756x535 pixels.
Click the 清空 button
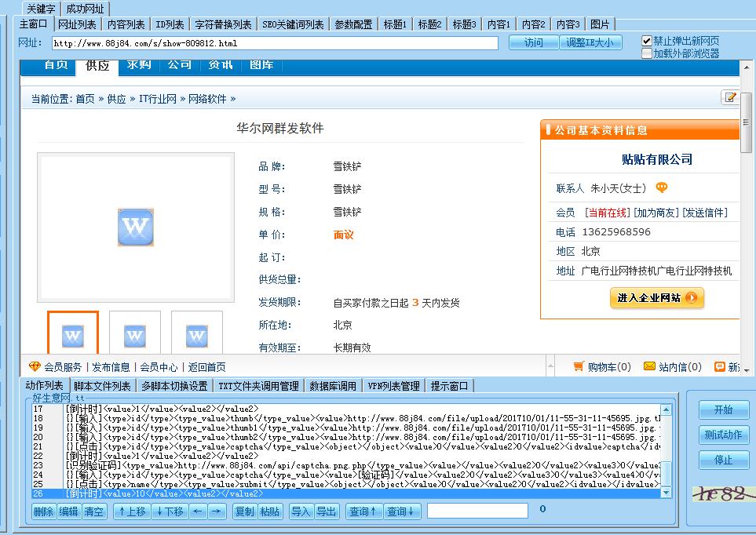pyautogui.click(x=93, y=511)
